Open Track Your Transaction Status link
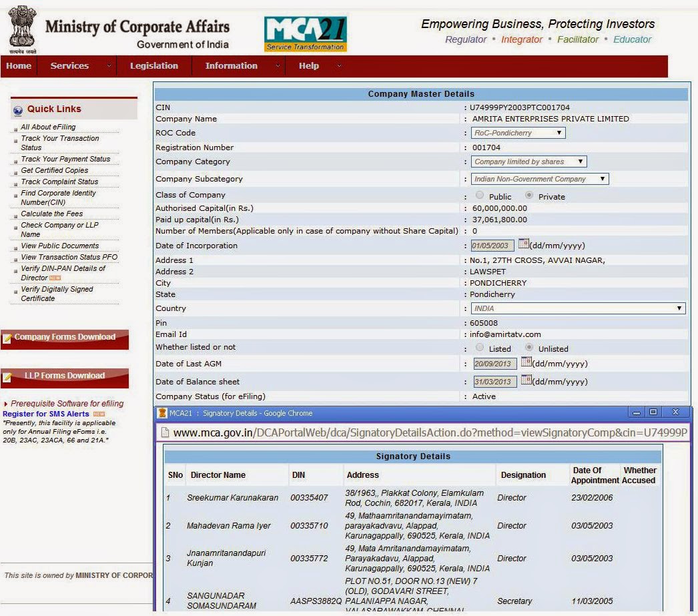Image resolution: width=698 pixels, height=616 pixels. [60, 143]
